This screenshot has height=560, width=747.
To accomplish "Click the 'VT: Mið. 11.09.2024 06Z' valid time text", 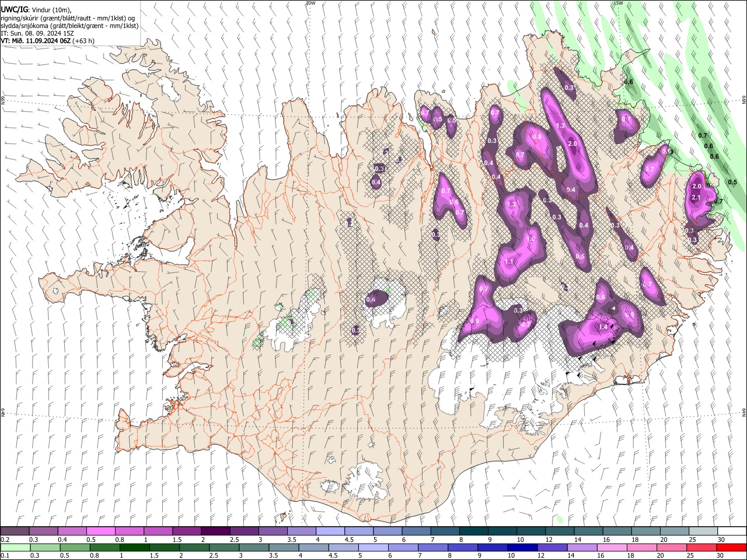I will coord(36,41).
